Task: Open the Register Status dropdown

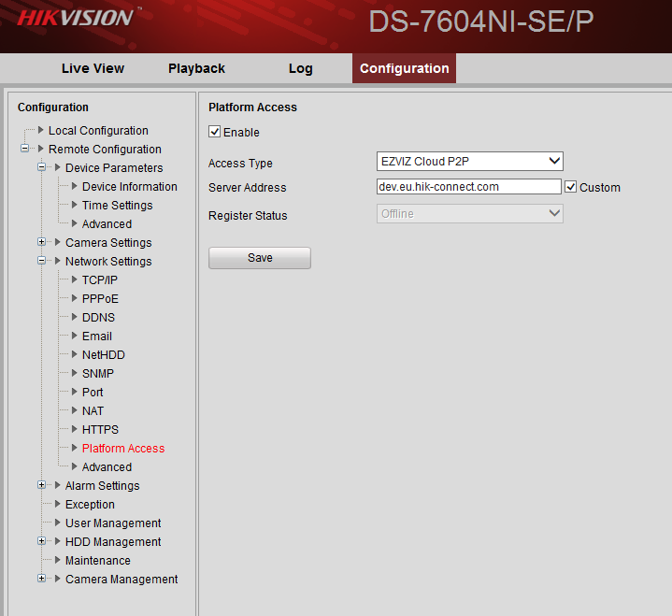Action: pyautogui.click(x=469, y=214)
